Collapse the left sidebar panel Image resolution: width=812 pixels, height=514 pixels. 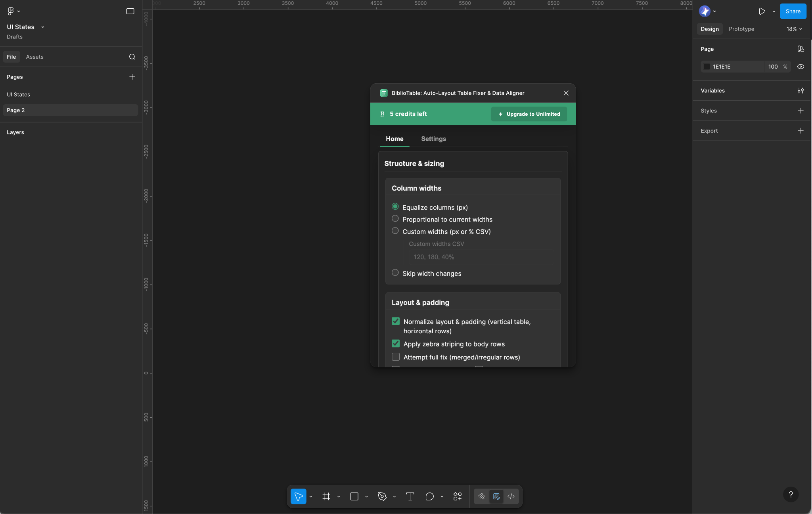coord(130,11)
